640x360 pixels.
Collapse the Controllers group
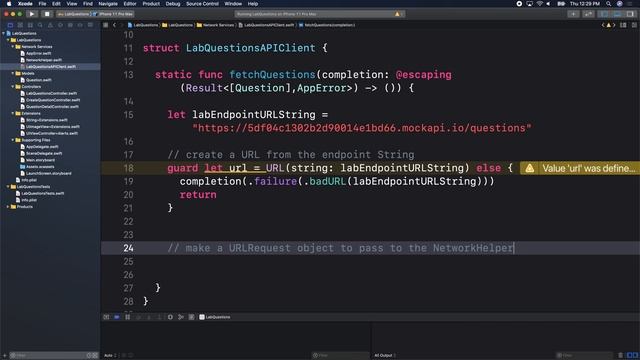point(13,87)
